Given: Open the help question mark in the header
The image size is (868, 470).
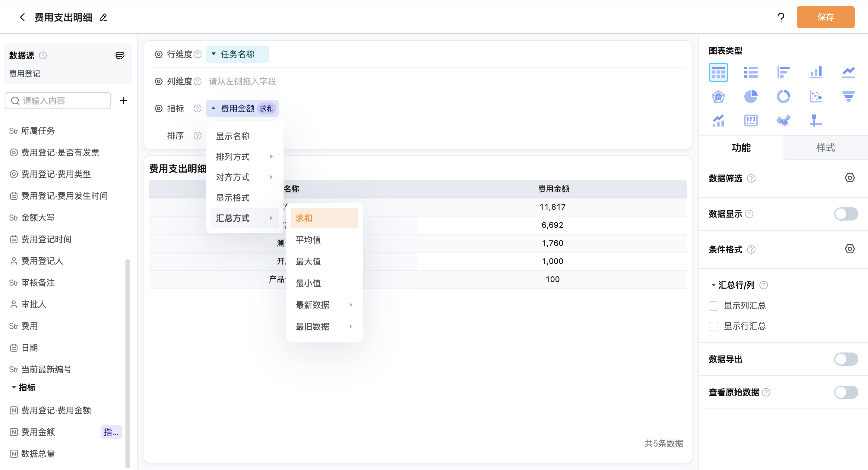Looking at the screenshot, I should [781, 17].
